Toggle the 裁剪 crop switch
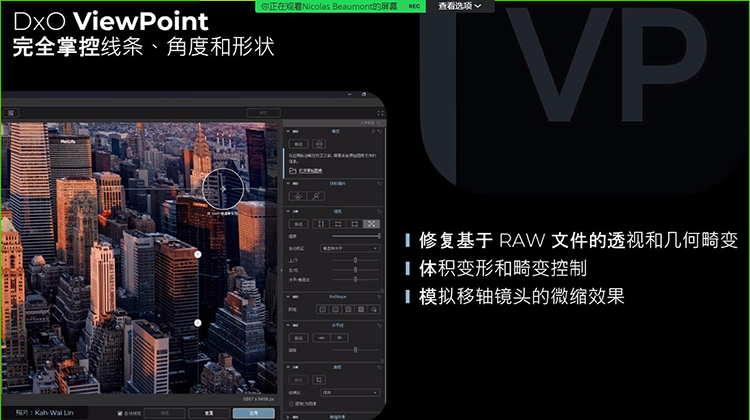Screen dimensions: 750x420 point(296,367)
